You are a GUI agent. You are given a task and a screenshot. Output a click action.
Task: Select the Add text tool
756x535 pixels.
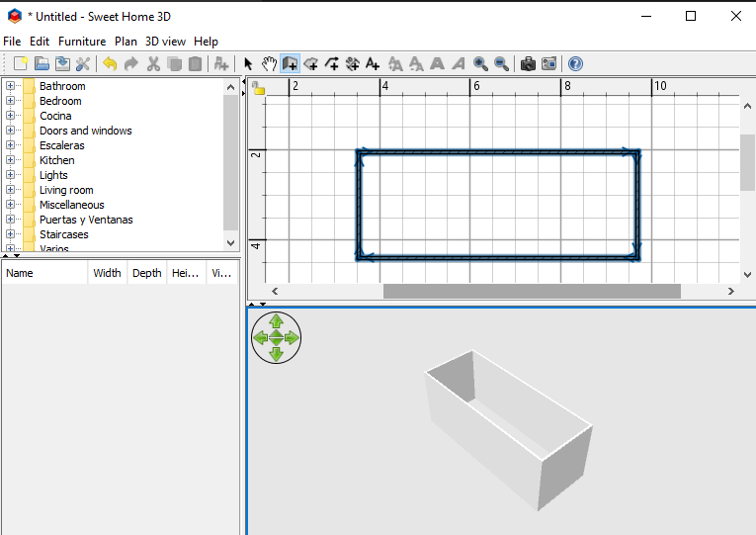point(373,63)
